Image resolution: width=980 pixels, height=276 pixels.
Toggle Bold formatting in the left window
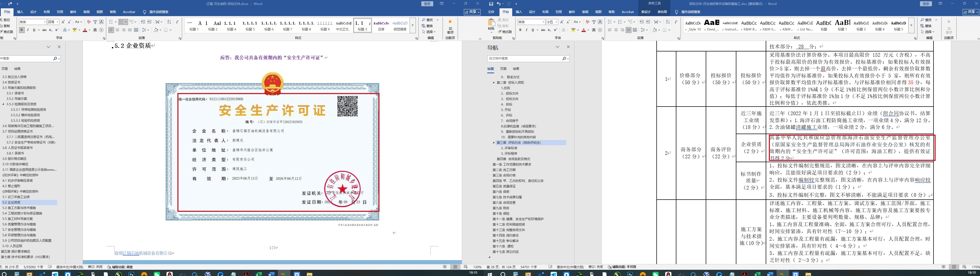(22, 30)
